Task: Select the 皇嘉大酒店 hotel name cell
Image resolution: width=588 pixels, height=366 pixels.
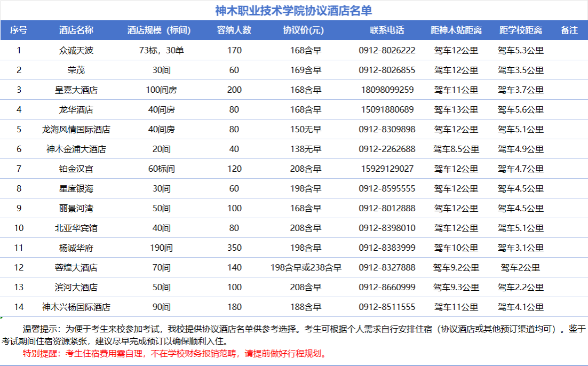Action: (76, 90)
